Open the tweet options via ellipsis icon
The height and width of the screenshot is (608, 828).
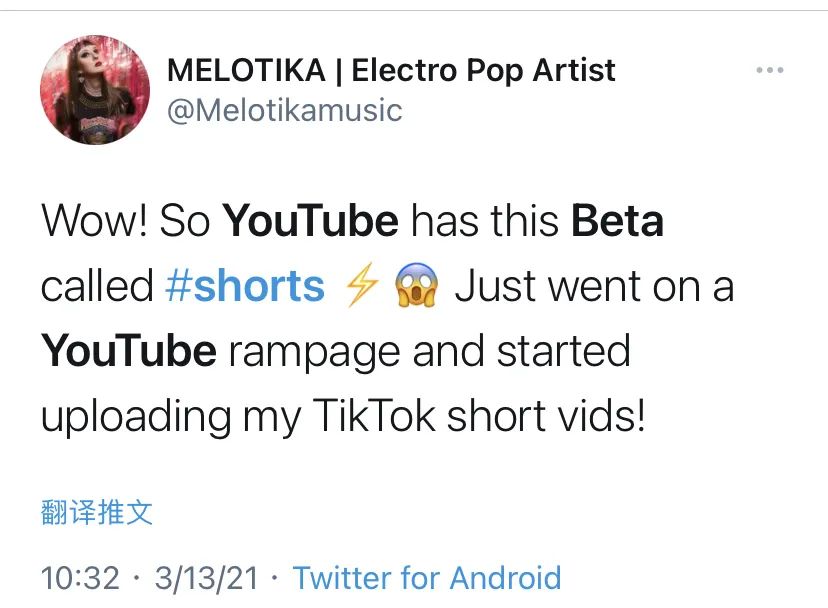click(x=770, y=68)
